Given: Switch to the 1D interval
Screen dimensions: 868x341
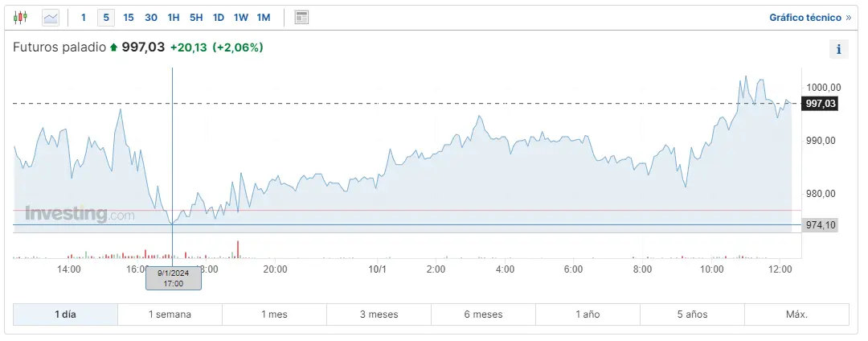Looking at the screenshot, I should (219, 17).
